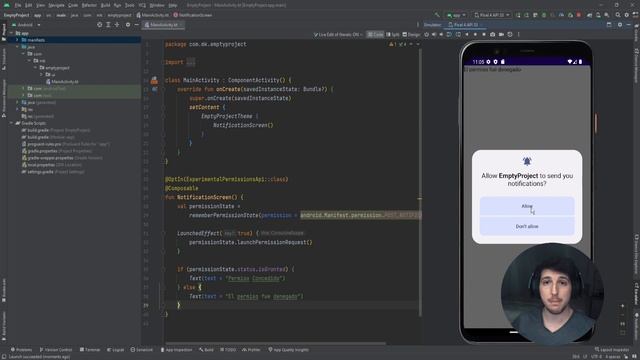Screen dimensions: 640x360
Task: Open the Edit menu
Action: [29, 5]
